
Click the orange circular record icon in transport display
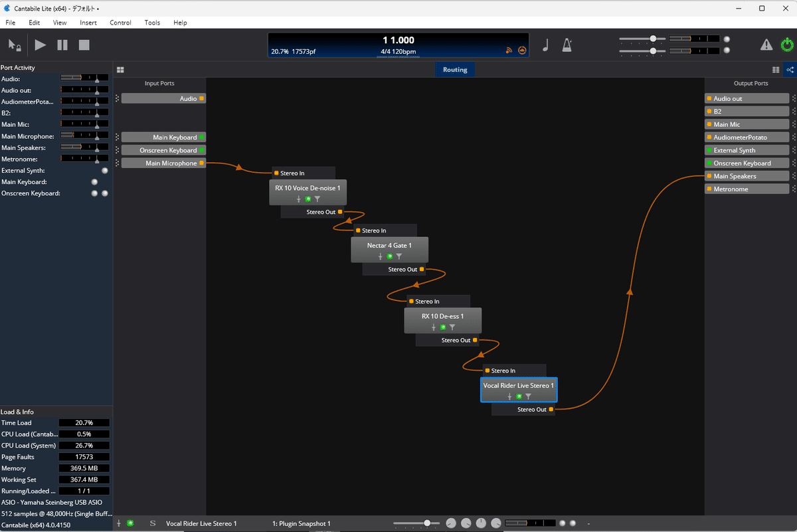click(522, 50)
